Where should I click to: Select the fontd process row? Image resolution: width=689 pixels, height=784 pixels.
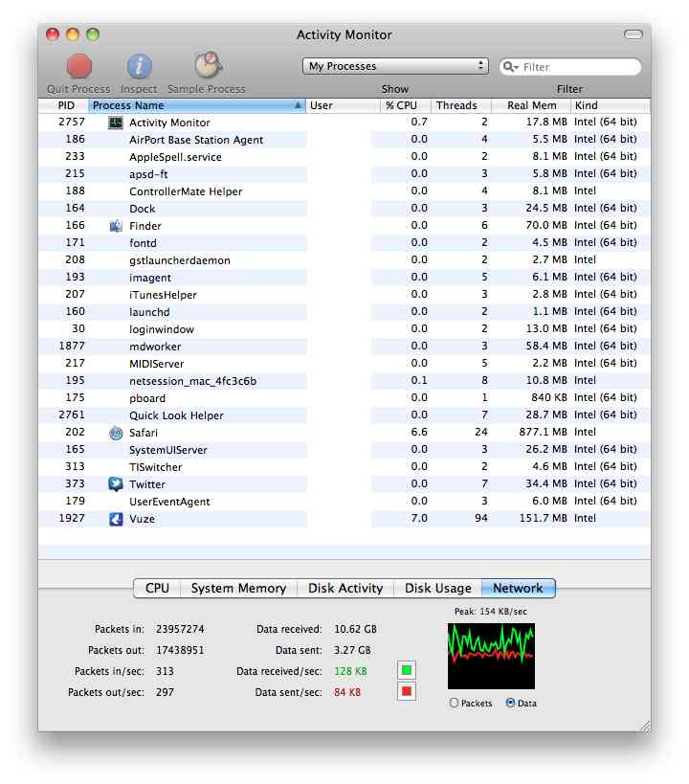click(344, 243)
